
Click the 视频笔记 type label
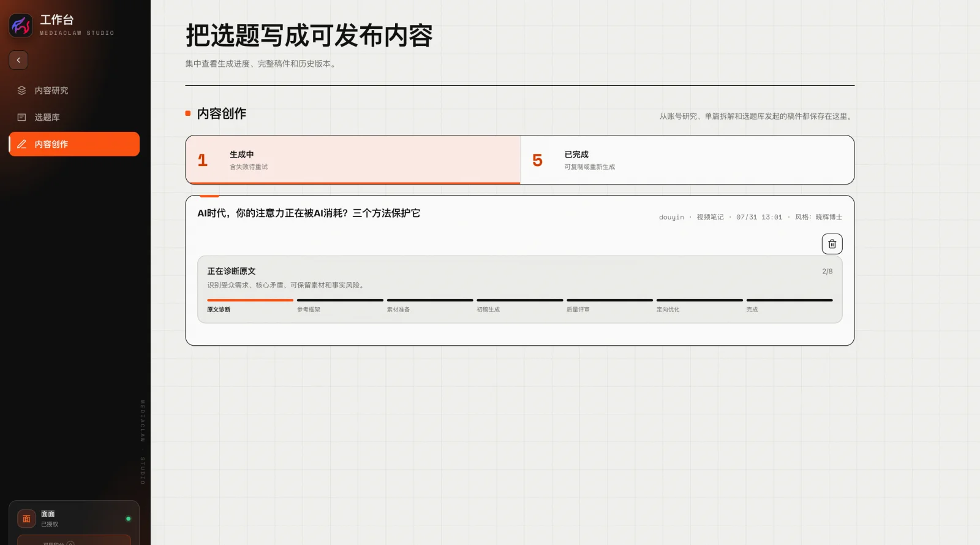pos(710,217)
